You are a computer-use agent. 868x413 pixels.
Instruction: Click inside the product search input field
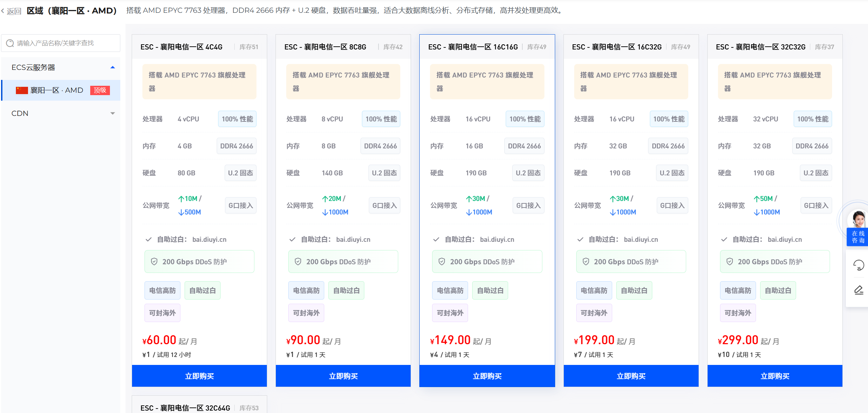point(59,43)
